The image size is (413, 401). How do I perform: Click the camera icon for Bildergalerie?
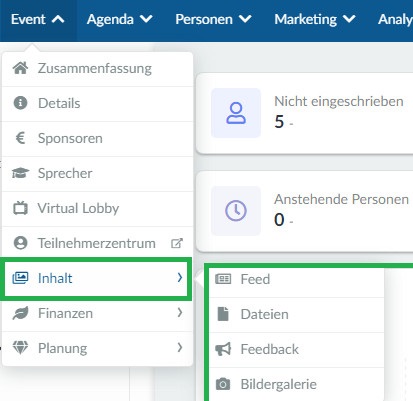click(x=223, y=384)
